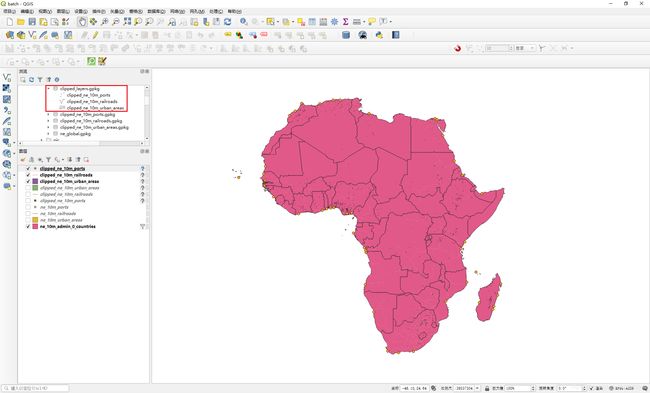
Task: Open the Statistical Summary sigma icon
Action: (x=345, y=22)
